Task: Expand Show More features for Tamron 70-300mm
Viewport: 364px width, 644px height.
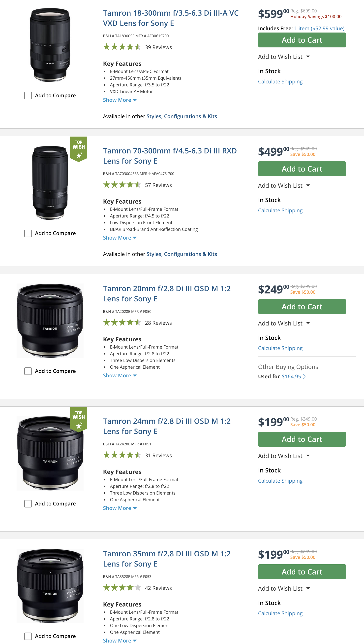Action: click(x=120, y=238)
